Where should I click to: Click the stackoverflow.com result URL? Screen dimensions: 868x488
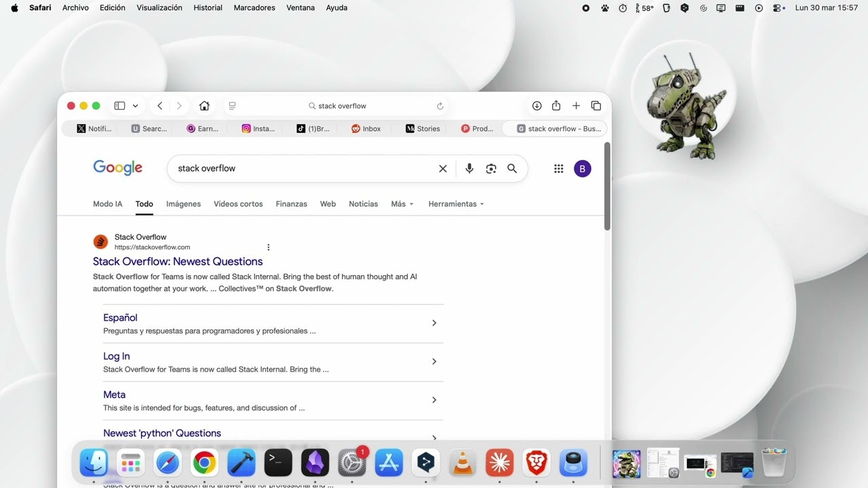(x=152, y=247)
